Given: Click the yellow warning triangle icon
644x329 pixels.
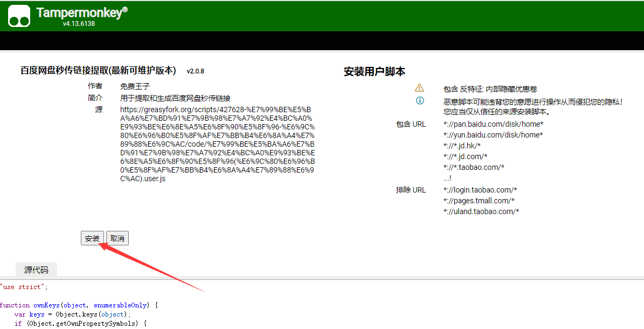Looking at the screenshot, I should [x=419, y=88].
